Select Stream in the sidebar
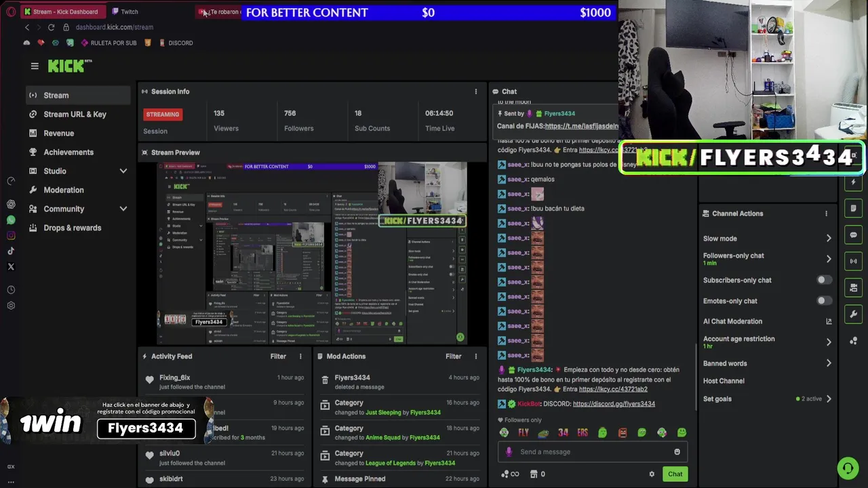This screenshot has height=488, width=868. pos(78,95)
